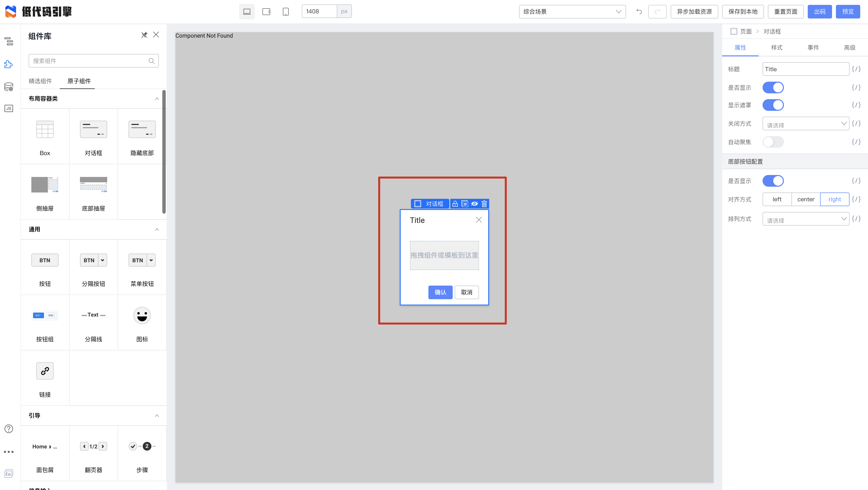Set alignment to left

tap(777, 199)
